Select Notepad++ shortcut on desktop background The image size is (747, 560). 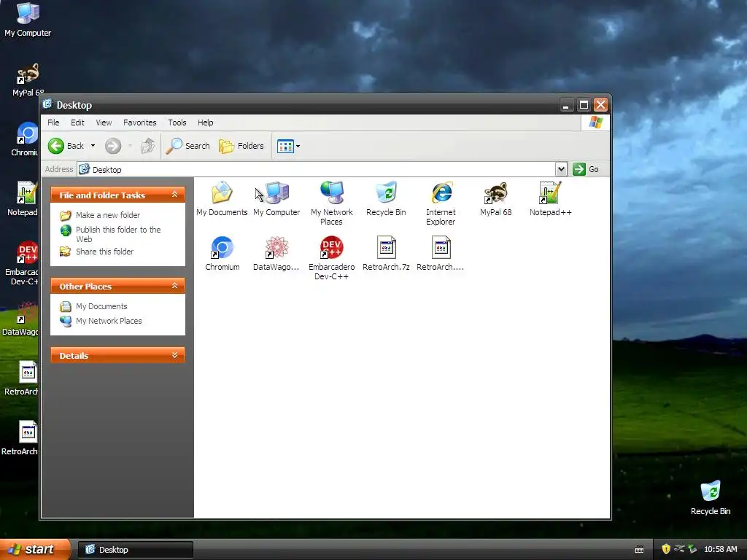[28, 192]
